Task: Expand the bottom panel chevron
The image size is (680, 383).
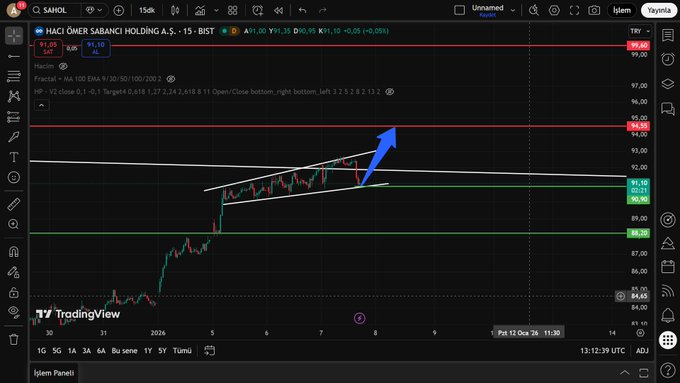Action: point(624,373)
